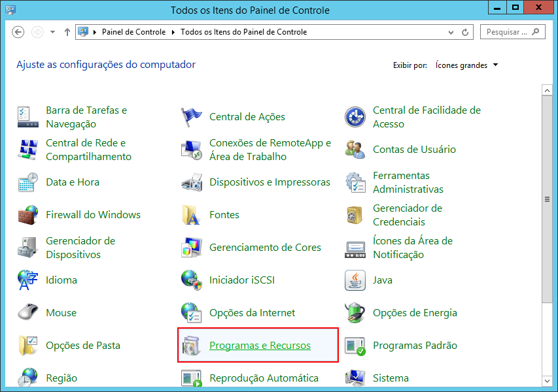
Task: Open the Data e Hora calendar icon
Action: (x=27, y=182)
